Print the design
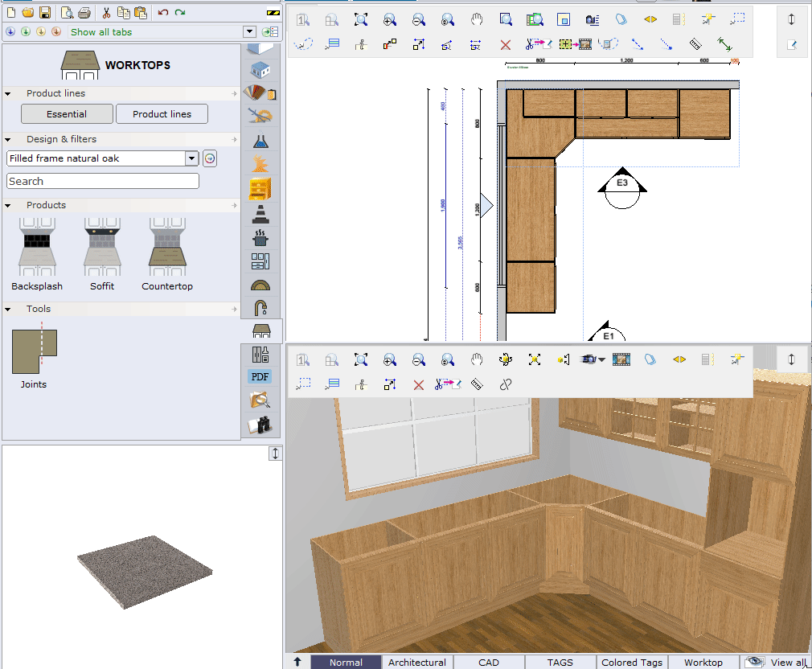The image size is (812, 669). pyautogui.click(x=84, y=12)
